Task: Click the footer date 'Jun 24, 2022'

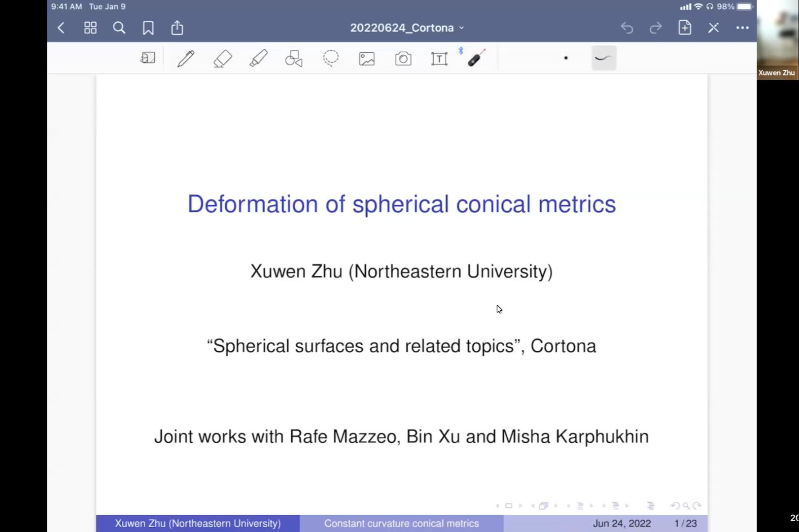Action: tap(622, 523)
